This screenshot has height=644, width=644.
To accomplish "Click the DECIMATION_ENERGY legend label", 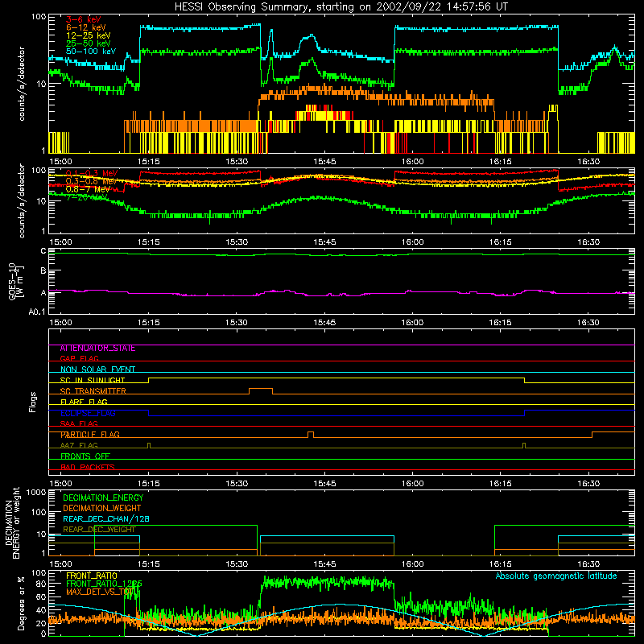I will coord(103,497).
